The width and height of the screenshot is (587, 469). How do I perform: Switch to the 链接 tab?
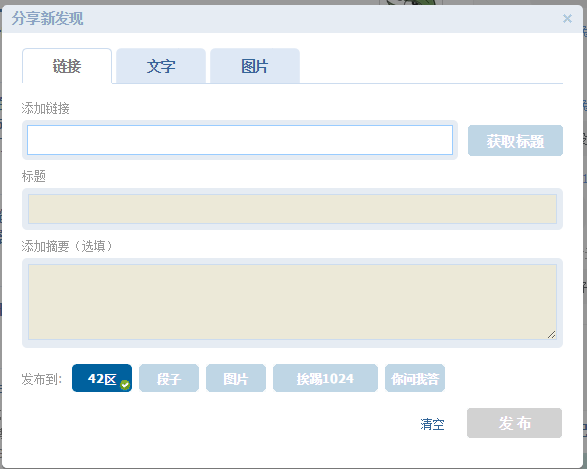click(67, 66)
